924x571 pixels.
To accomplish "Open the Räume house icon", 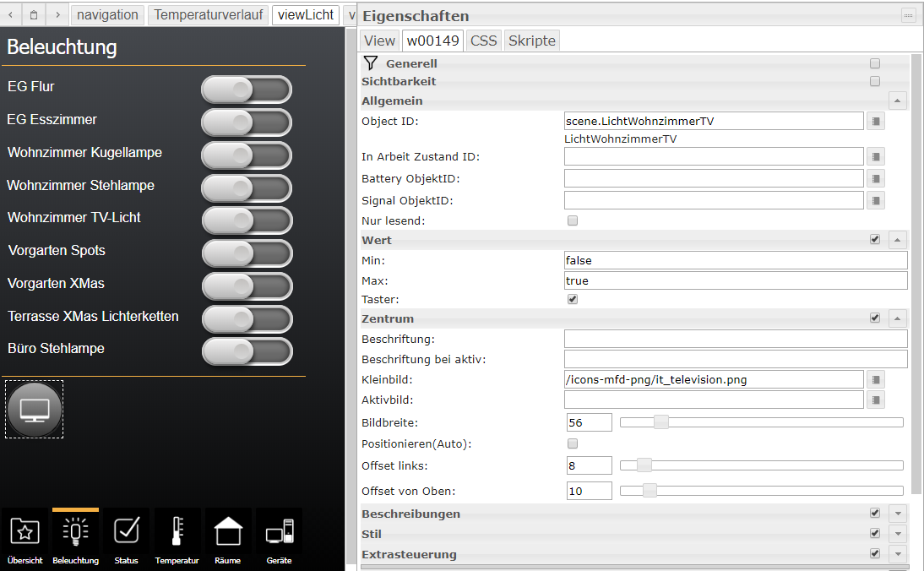I will pyautogui.click(x=228, y=531).
